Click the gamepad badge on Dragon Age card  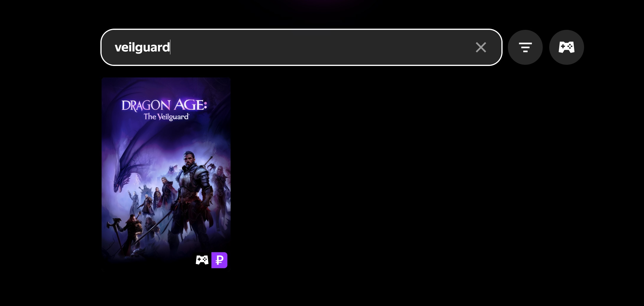click(202, 260)
